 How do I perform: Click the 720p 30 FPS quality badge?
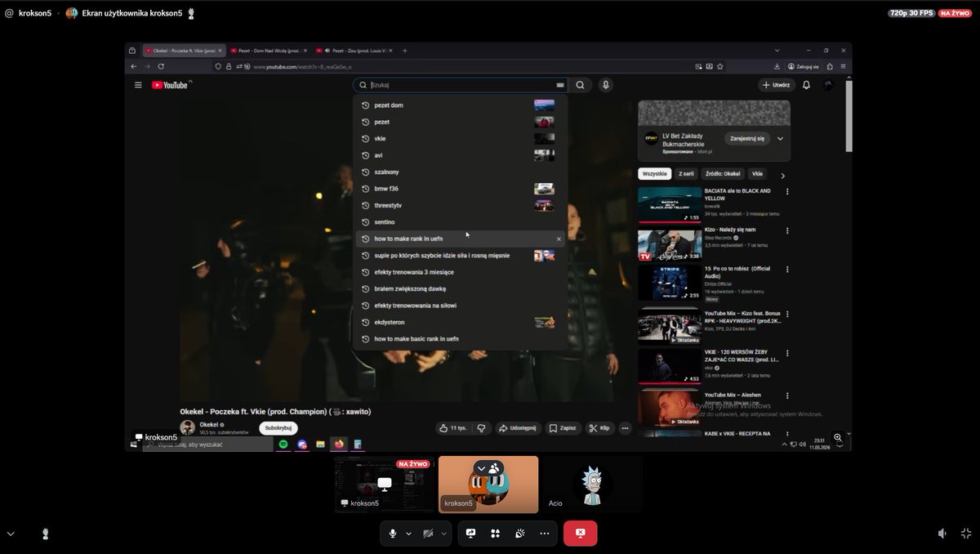[x=911, y=13]
